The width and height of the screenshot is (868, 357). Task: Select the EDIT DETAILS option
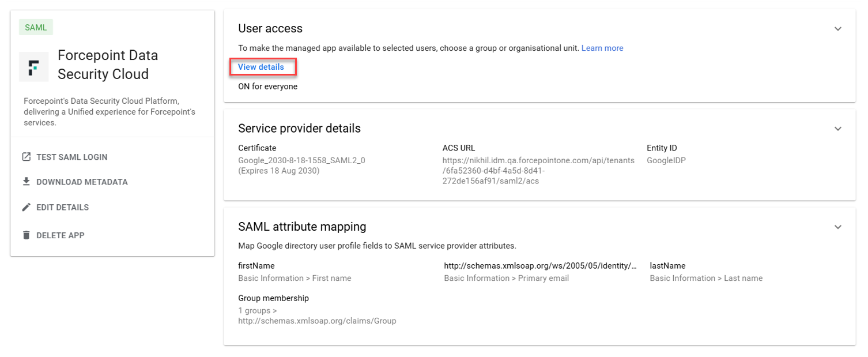tap(62, 208)
